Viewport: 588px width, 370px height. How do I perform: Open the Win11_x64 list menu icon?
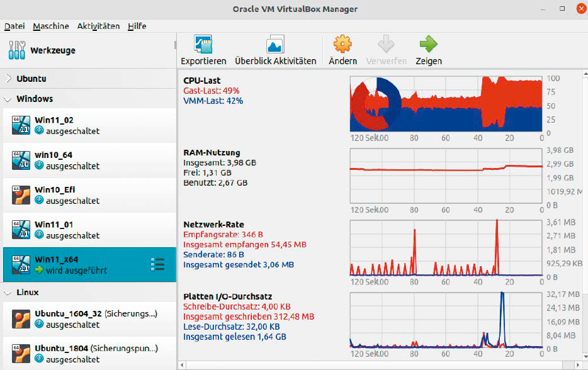tap(158, 264)
